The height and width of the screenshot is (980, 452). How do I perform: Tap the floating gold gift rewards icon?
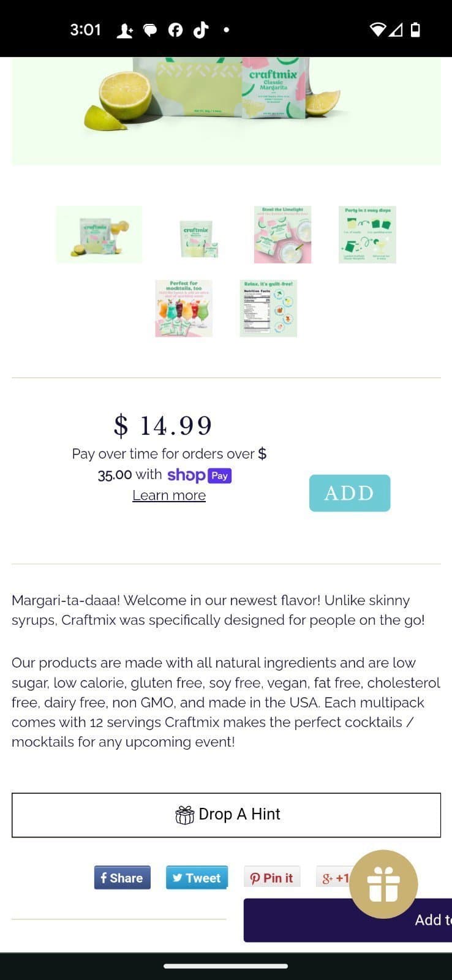pos(383,884)
